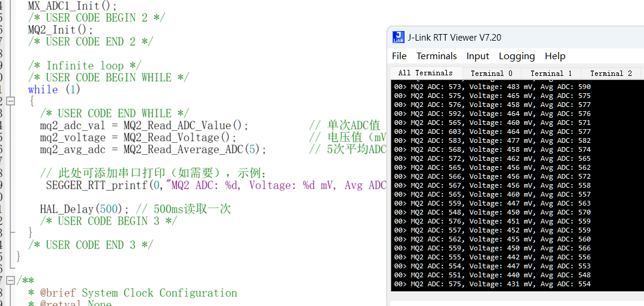The height and width of the screenshot is (306, 644).
Task: Click the 'while (1)' statement
Action: click(x=54, y=90)
